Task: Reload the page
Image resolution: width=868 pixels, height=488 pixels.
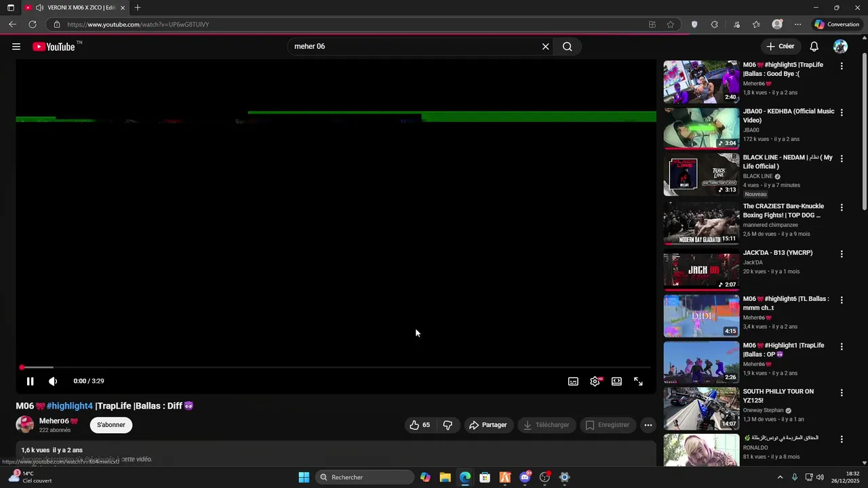Action: [x=32, y=24]
